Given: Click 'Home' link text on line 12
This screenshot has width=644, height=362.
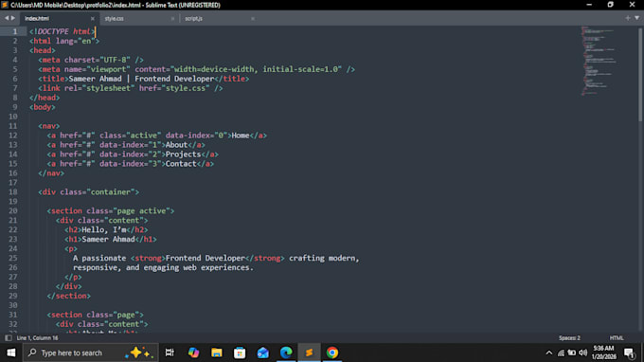Looking at the screenshot, I should point(241,136).
